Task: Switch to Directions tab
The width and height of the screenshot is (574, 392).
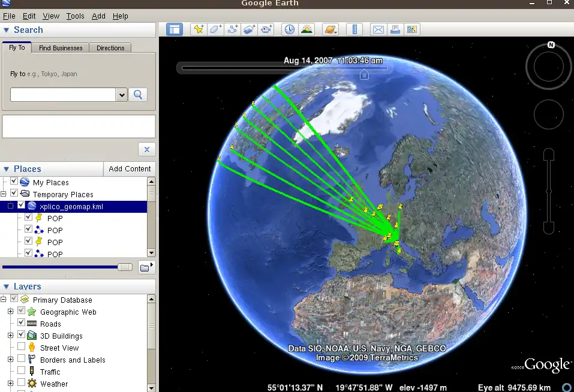Action: [110, 48]
